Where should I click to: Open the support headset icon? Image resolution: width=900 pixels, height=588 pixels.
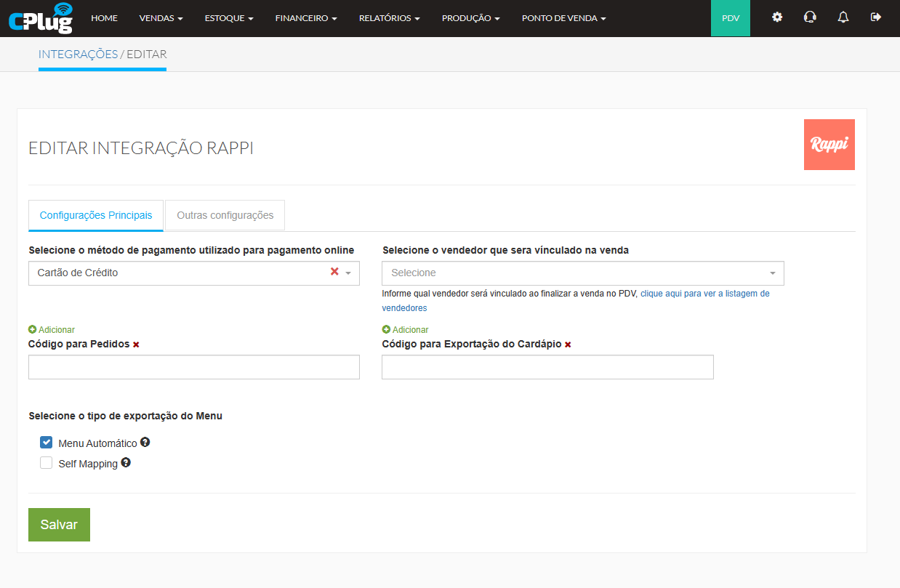coord(810,17)
